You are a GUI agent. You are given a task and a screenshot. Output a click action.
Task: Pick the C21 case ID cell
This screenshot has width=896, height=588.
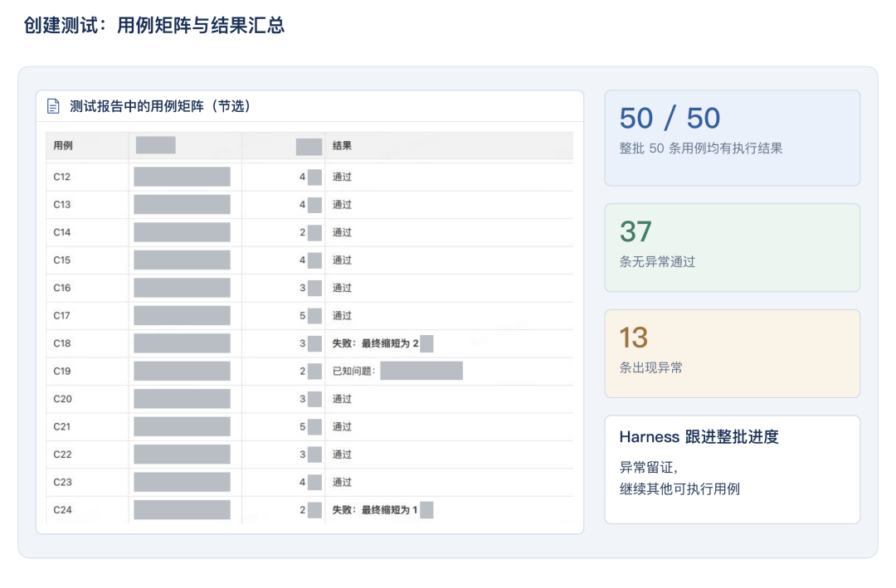click(61, 427)
